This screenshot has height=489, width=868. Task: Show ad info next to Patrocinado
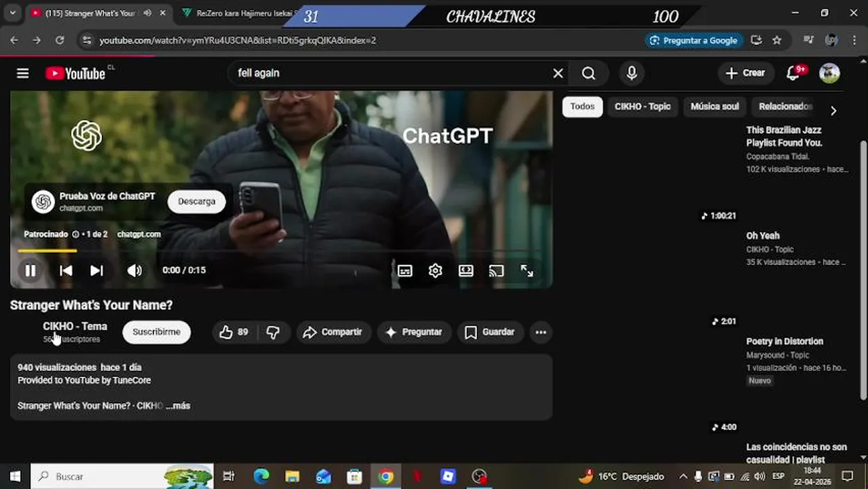pos(75,234)
